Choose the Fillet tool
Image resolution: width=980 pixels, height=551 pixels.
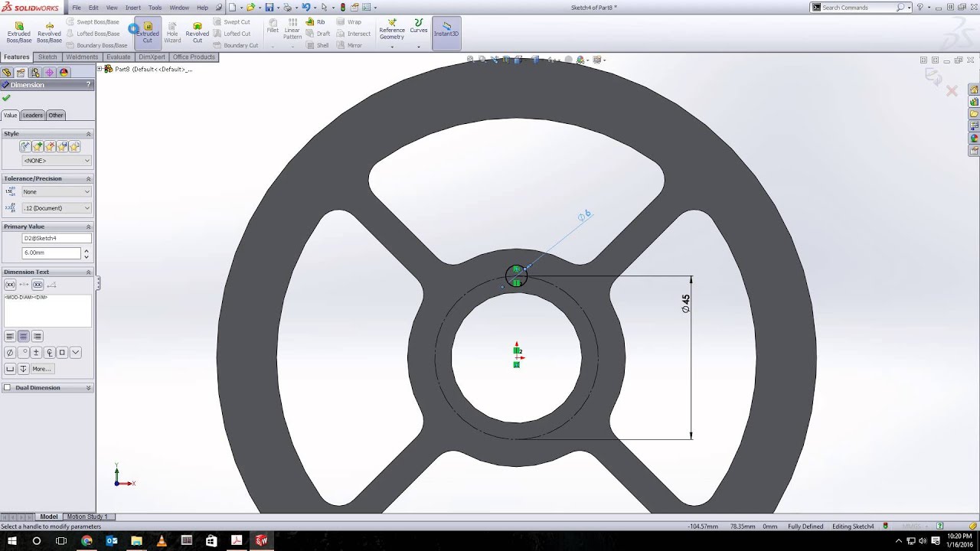pos(273,26)
